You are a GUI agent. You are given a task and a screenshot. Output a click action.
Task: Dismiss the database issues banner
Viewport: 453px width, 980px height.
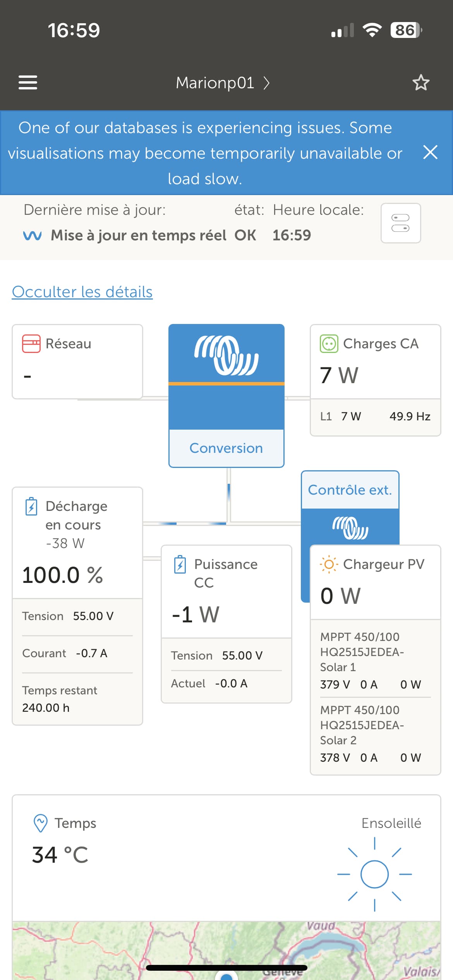click(430, 152)
